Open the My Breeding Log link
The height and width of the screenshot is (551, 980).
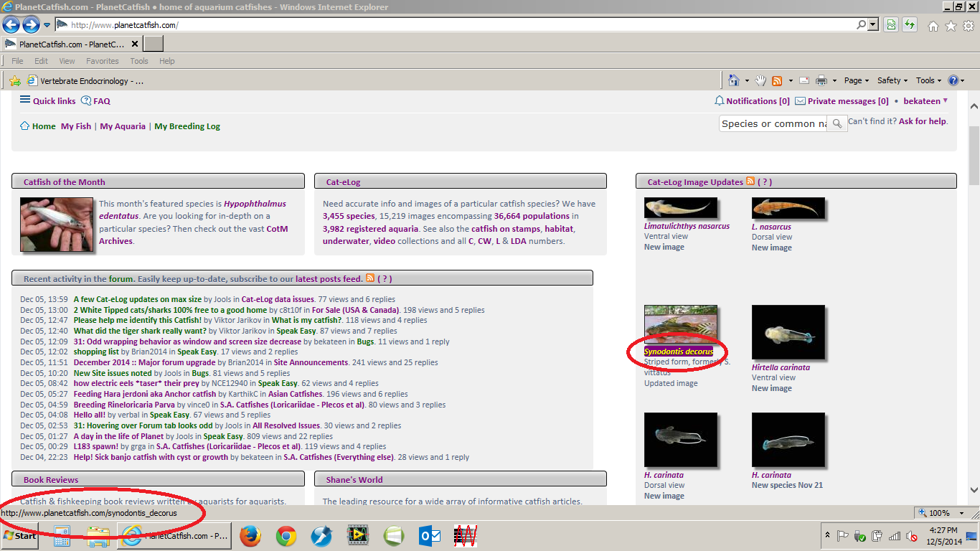pyautogui.click(x=187, y=126)
